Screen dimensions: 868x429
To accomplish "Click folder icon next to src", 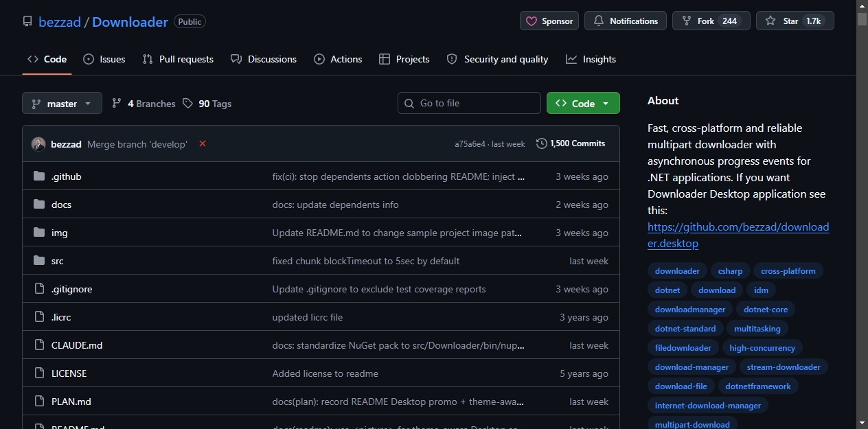I will (39, 261).
